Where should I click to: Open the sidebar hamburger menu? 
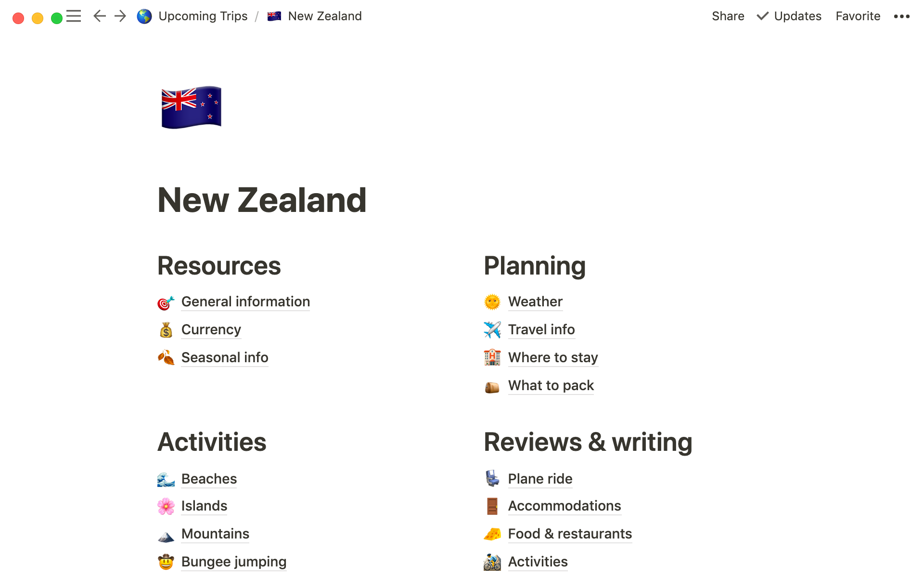click(x=74, y=16)
